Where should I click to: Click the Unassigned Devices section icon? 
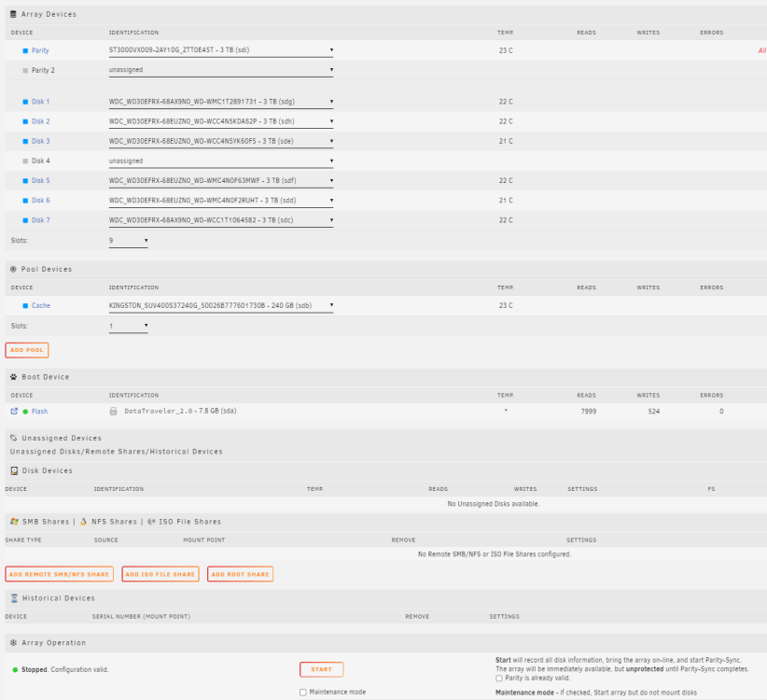[14, 438]
